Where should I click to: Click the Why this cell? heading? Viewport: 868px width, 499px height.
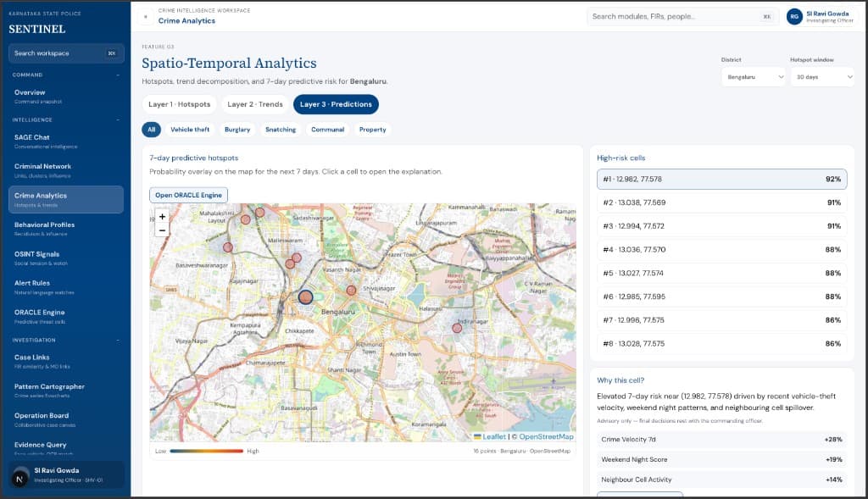pyautogui.click(x=620, y=380)
